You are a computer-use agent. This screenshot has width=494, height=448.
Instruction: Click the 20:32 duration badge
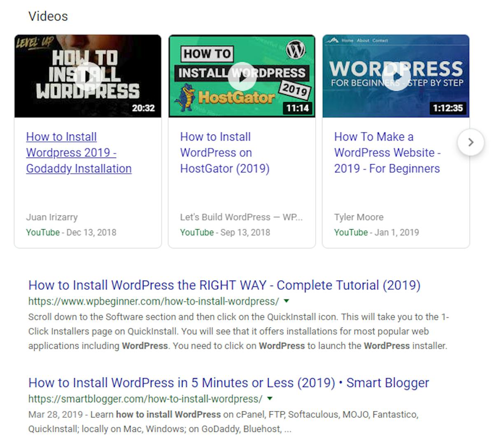[143, 108]
